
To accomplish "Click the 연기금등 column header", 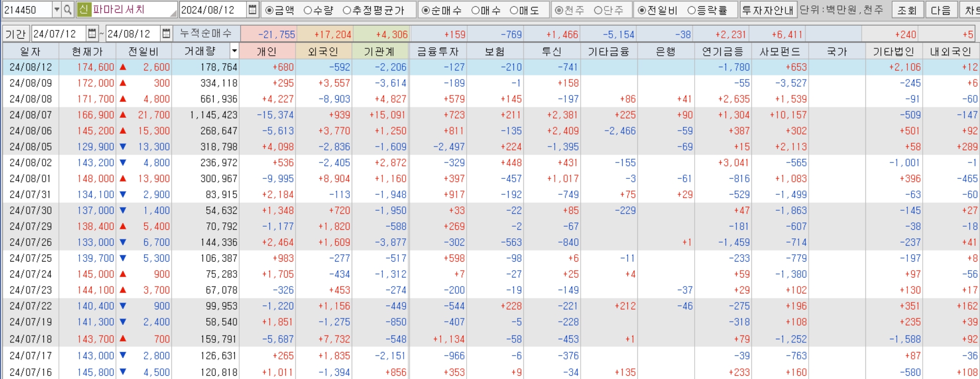I will pos(723,51).
